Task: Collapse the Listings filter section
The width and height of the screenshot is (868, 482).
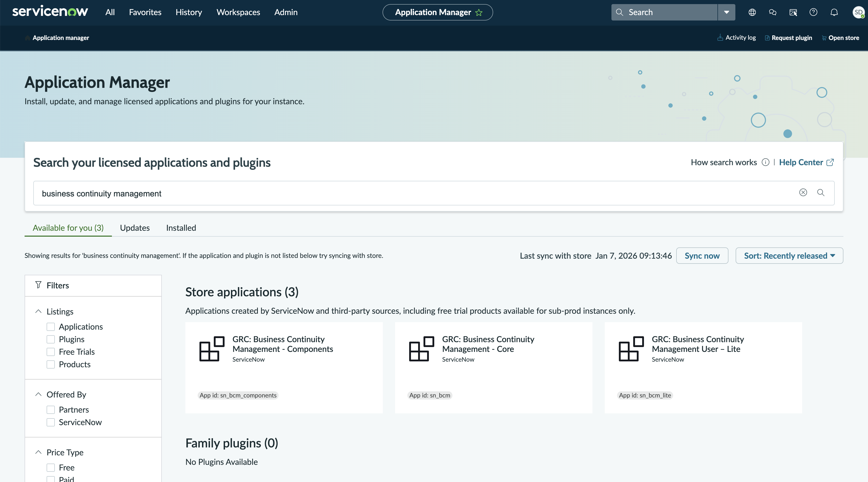Action: coord(38,311)
